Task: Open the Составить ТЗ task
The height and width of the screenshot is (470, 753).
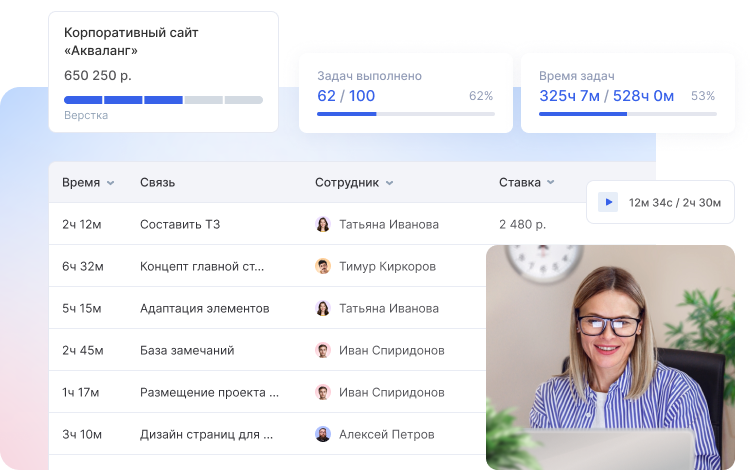Action: coord(180,224)
